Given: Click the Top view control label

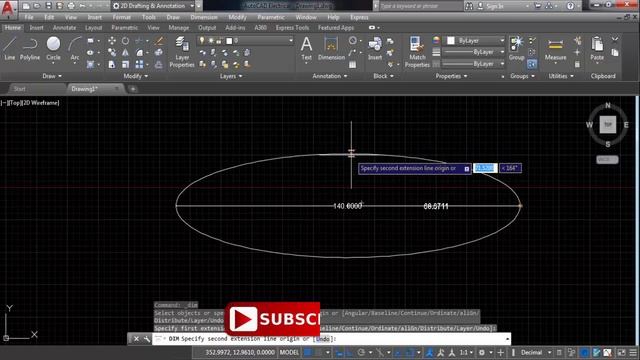Looking at the screenshot, I should (x=15, y=103).
